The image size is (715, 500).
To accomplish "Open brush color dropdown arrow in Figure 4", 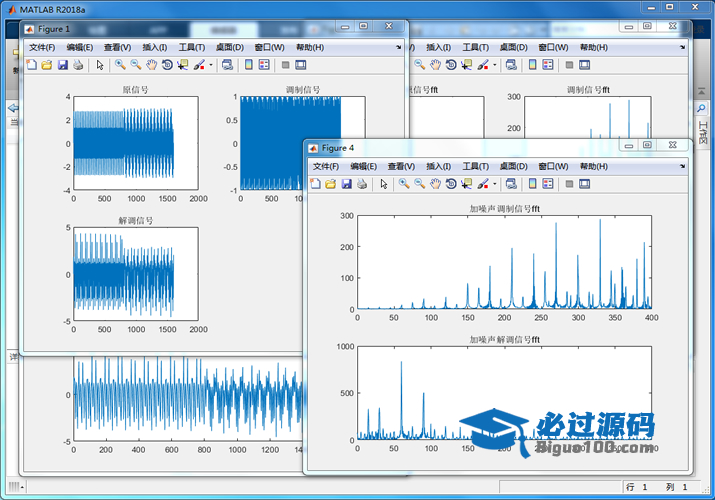I will click(495, 184).
